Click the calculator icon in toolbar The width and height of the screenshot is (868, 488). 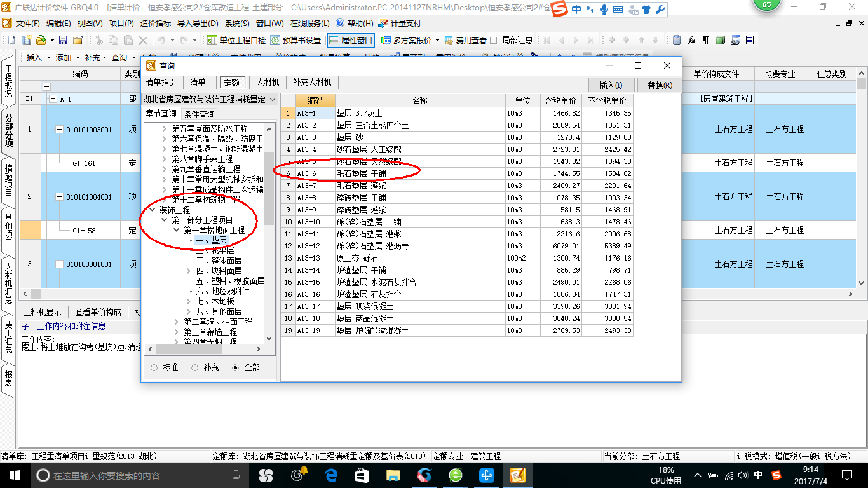point(677,40)
